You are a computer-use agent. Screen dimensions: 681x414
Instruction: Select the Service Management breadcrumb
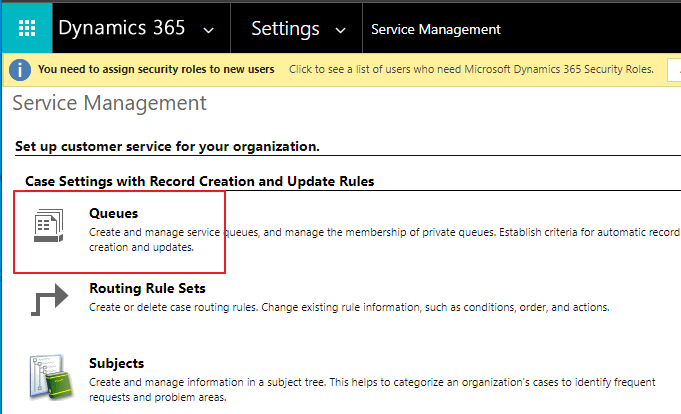pos(435,29)
